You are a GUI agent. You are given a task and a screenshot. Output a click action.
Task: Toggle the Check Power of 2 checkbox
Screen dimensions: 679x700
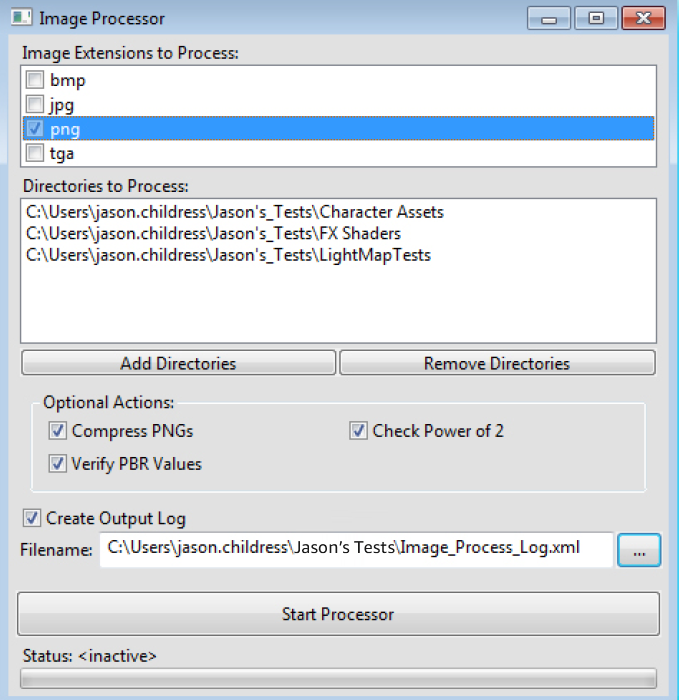(x=358, y=431)
